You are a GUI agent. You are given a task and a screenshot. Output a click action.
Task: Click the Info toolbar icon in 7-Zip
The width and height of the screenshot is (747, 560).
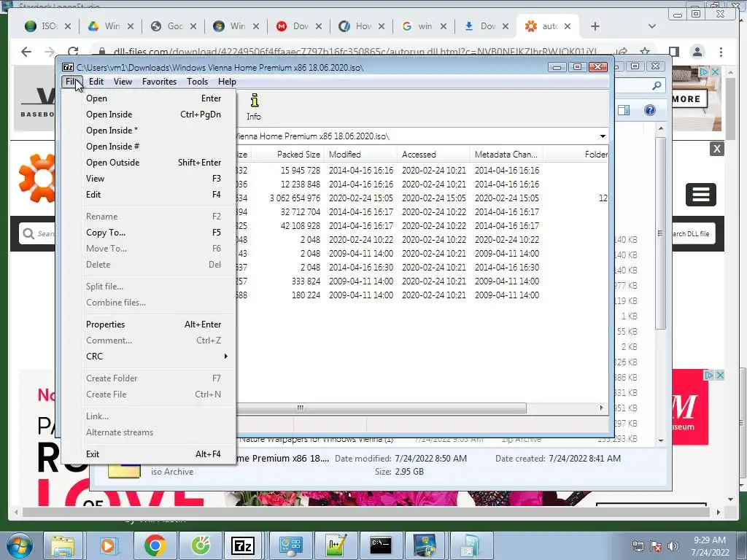point(254,106)
